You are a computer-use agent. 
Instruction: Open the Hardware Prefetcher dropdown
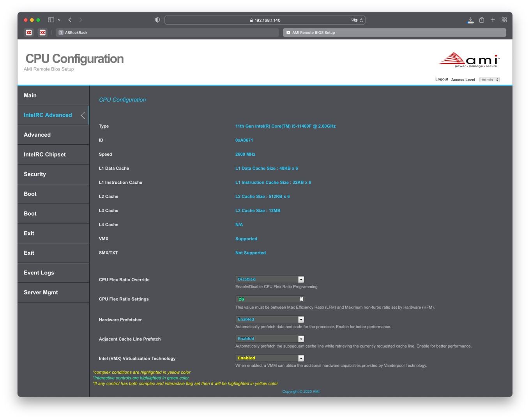(270, 319)
